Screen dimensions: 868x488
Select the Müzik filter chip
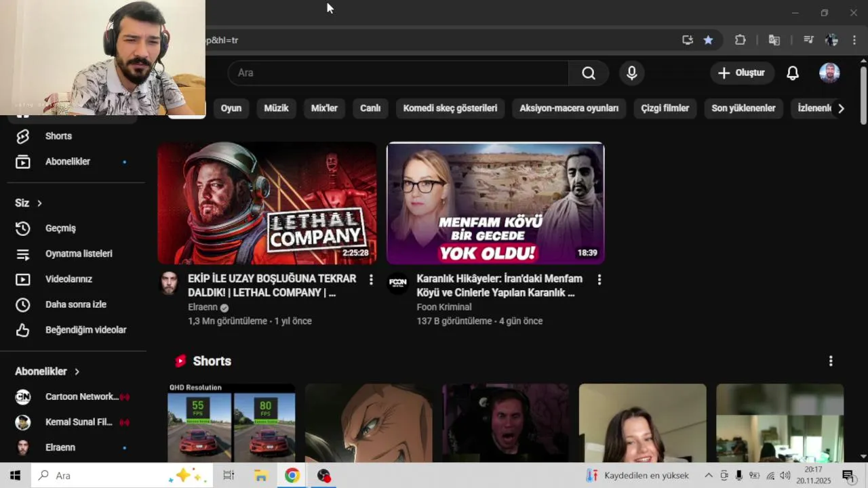(276, 108)
